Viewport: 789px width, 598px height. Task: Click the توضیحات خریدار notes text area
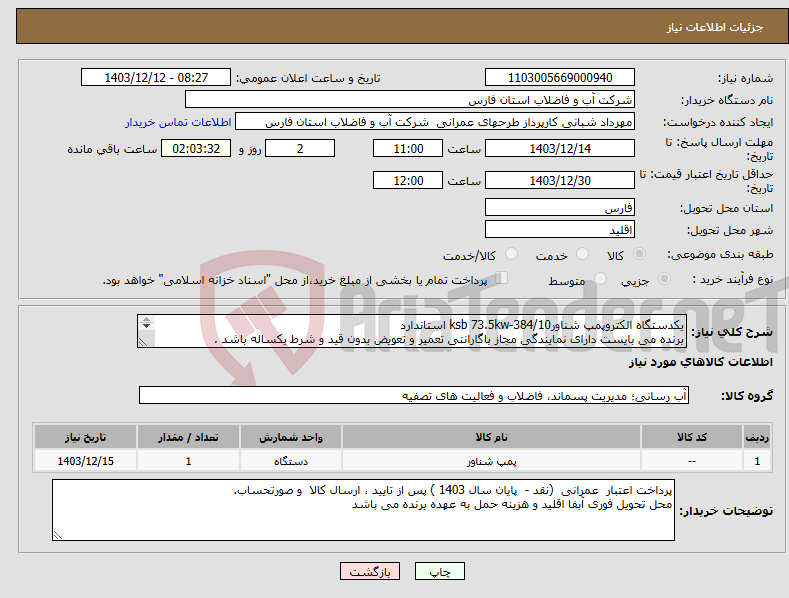[x=363, y=510]
